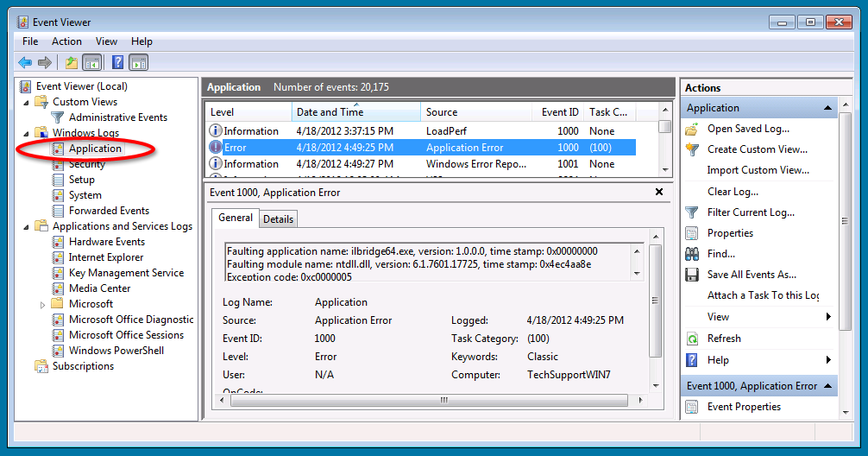The width and height of the screenshot is (868, 456).
Task: Select Key Management Service tree item
Action: tap(126, 273)
